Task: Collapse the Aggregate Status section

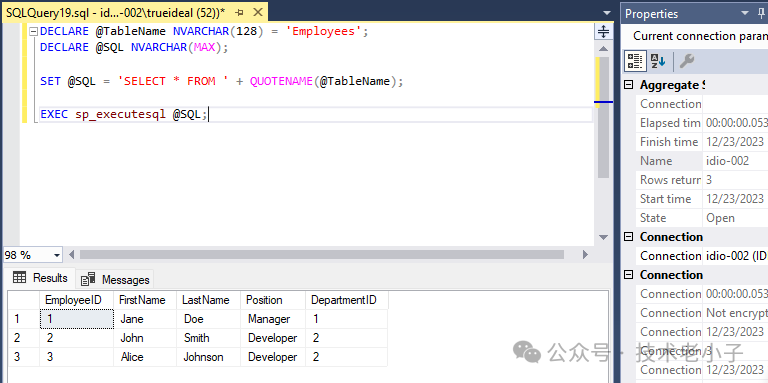Action: 628,85
